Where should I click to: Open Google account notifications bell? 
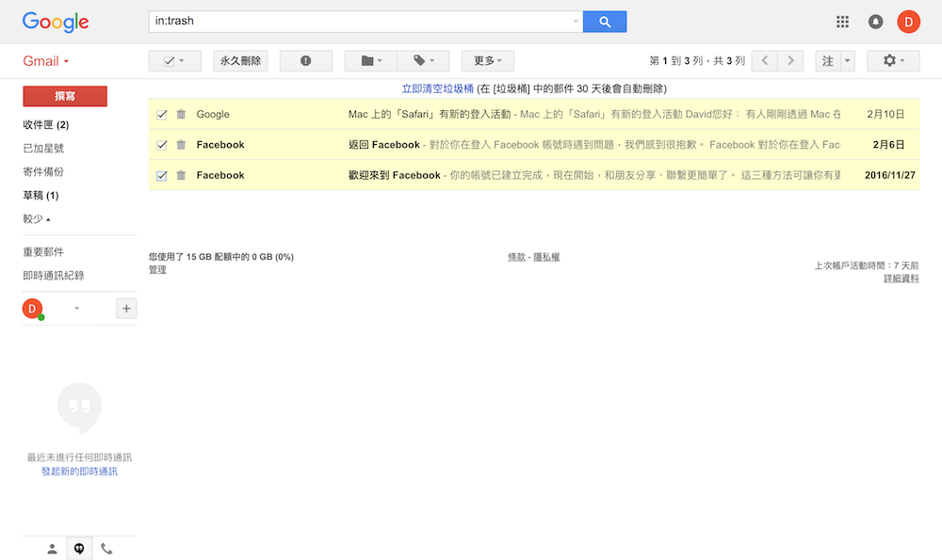tap(875, 22)
